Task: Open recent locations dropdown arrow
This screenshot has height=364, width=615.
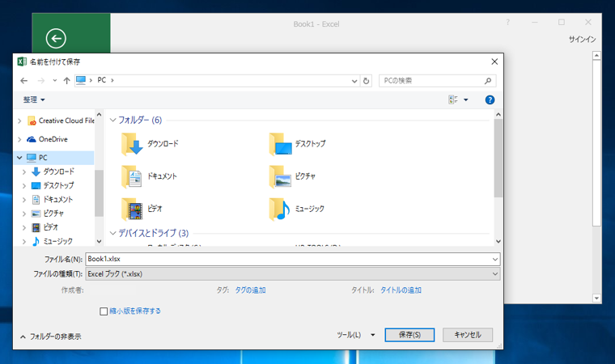Action: [54, 80]
